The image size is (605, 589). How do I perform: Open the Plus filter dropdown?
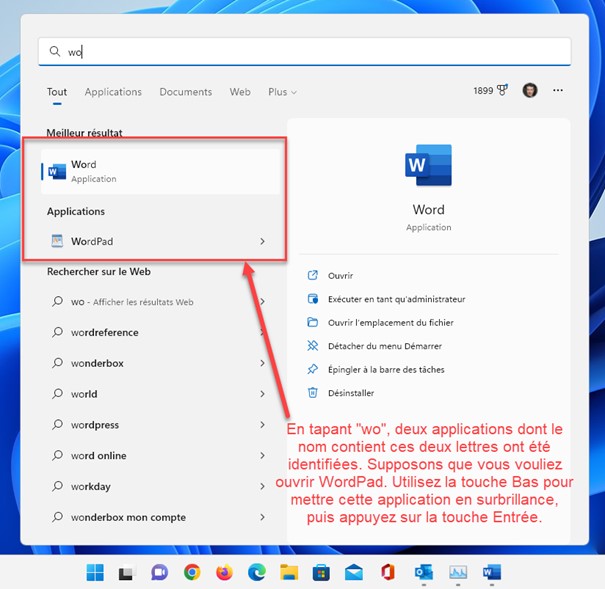coord(282,92)
